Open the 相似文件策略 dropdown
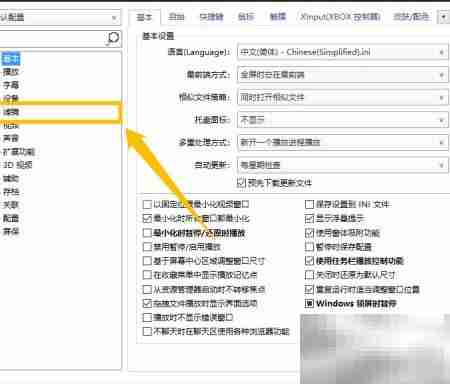The width and height of the screenshot is (450, 384). click(x=342, y=97)
